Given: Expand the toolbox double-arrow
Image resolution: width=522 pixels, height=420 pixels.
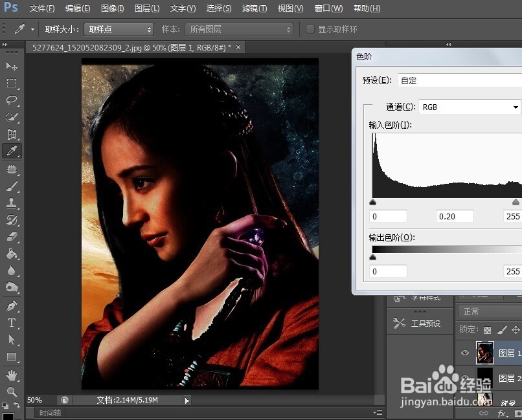Looking at the screenshot, I should pos(5,44).
